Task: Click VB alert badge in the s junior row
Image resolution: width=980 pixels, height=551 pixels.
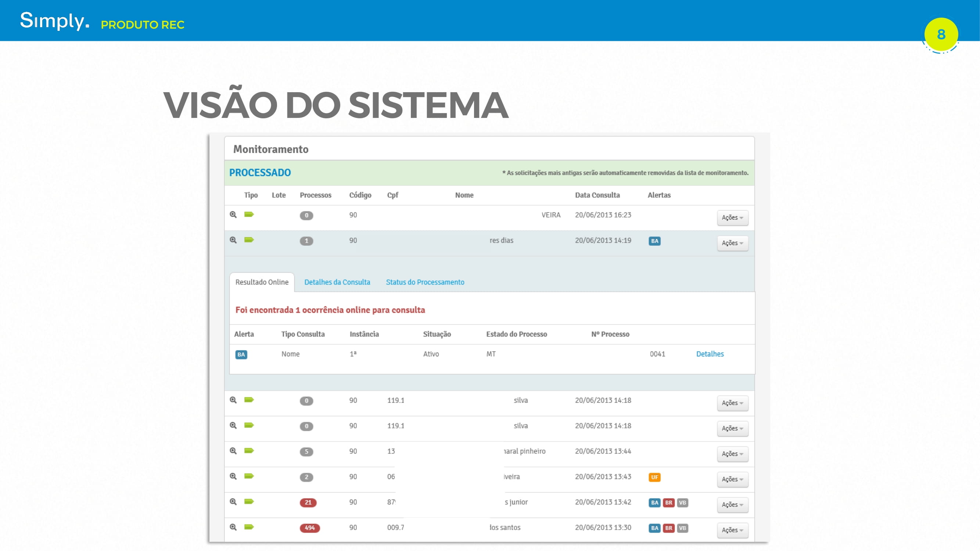Action: (x=682, y=503)
